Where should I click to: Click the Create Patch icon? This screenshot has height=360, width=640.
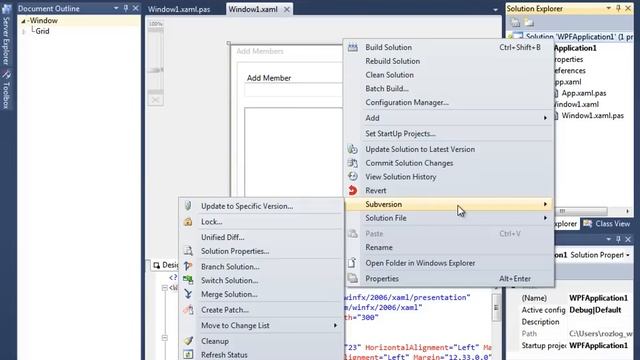coord(188,310)
